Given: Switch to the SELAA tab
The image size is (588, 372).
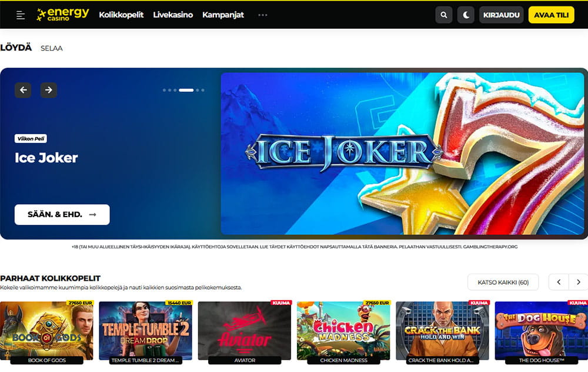Looking at the screenshot, I should [51, 48].
